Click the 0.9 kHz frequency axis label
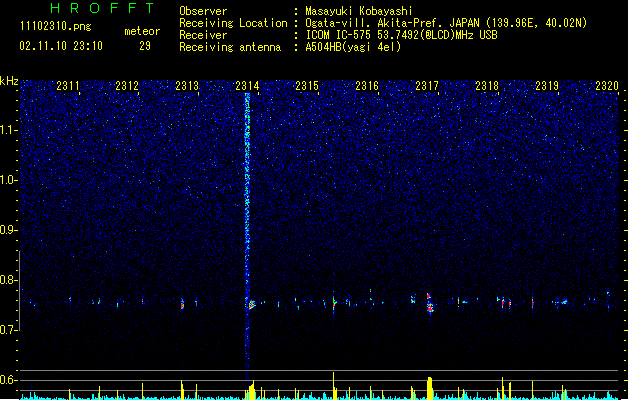 coord(8,230)
